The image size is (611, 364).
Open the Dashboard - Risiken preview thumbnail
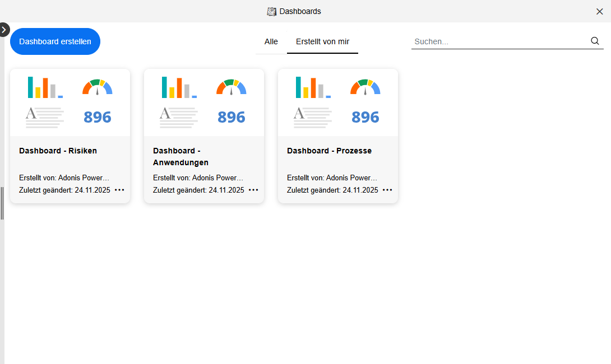[70, 102]
